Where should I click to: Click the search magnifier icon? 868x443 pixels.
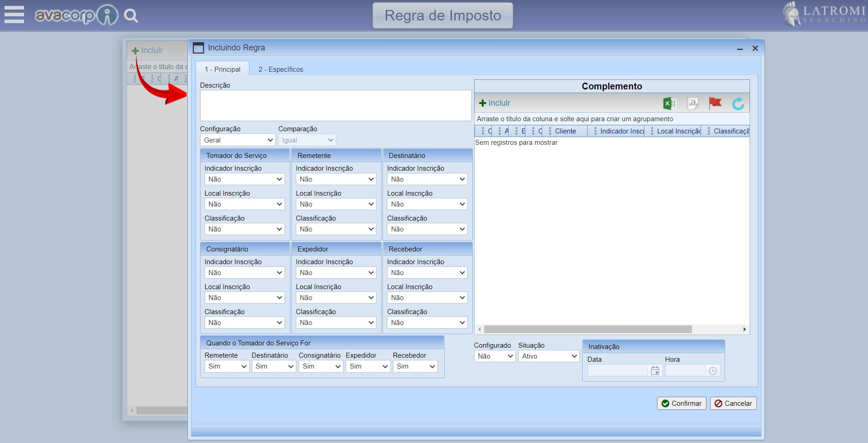coord(131,16)
